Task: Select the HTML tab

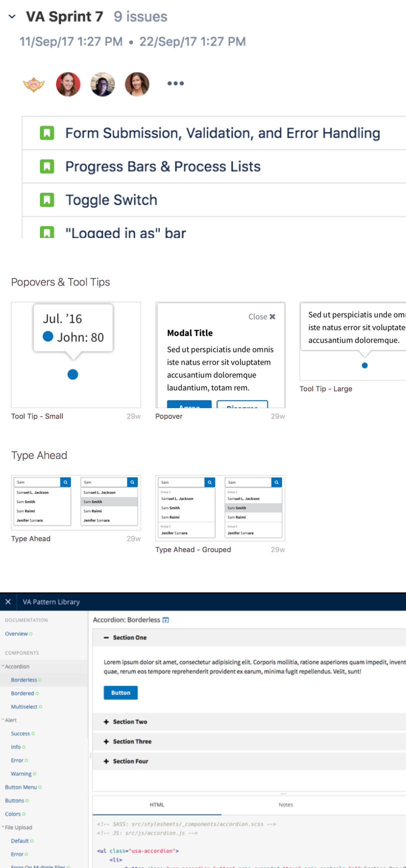Action: (157, 804)
